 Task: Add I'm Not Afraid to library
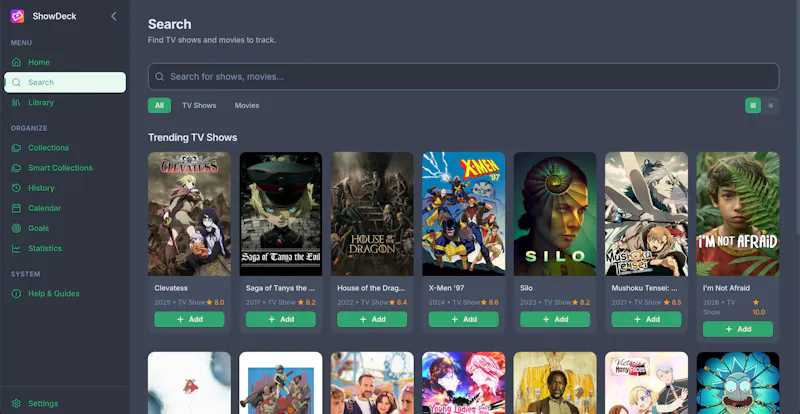(738, 329)
